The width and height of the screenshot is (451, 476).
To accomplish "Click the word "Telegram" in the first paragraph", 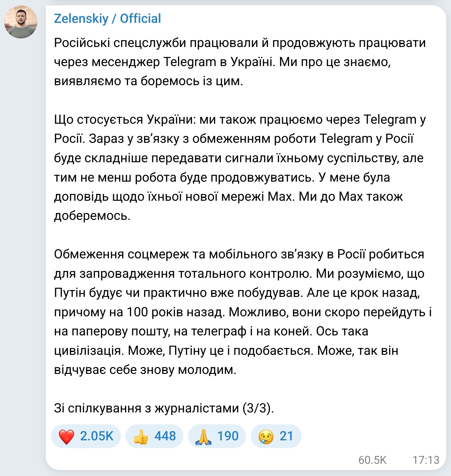I will (x=190, y=62).
